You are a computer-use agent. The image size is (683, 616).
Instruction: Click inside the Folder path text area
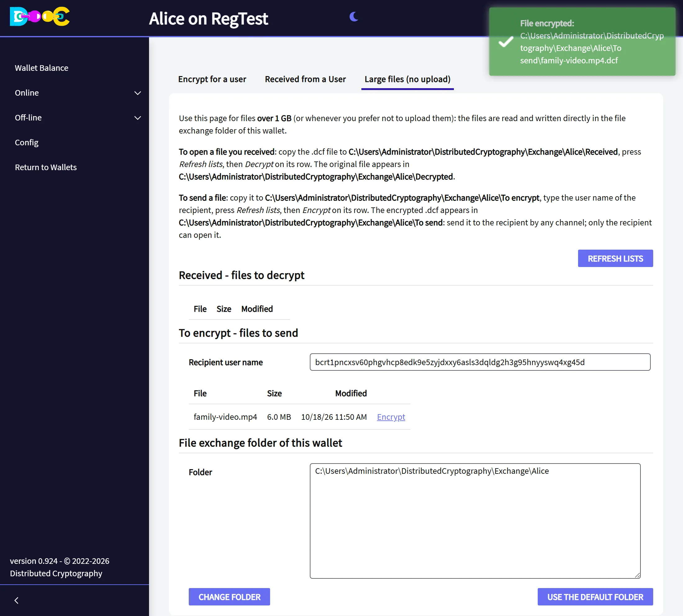475,521
